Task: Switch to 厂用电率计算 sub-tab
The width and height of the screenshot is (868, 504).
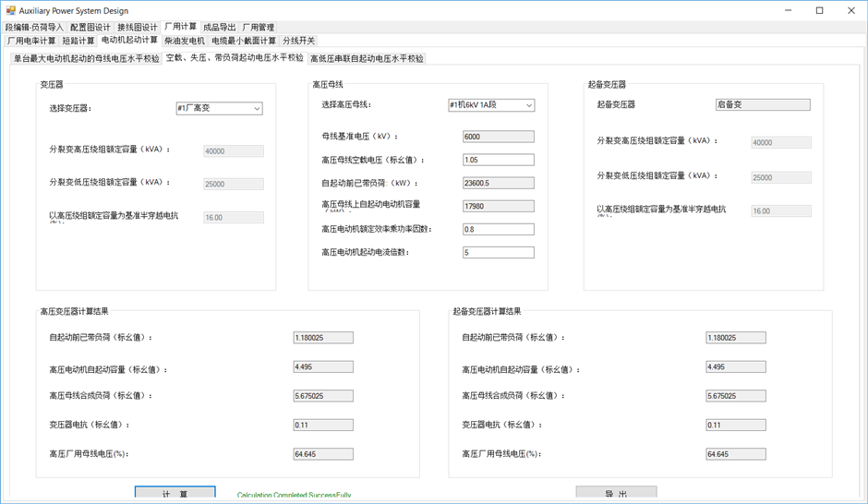Action: [x=31, y=41]
